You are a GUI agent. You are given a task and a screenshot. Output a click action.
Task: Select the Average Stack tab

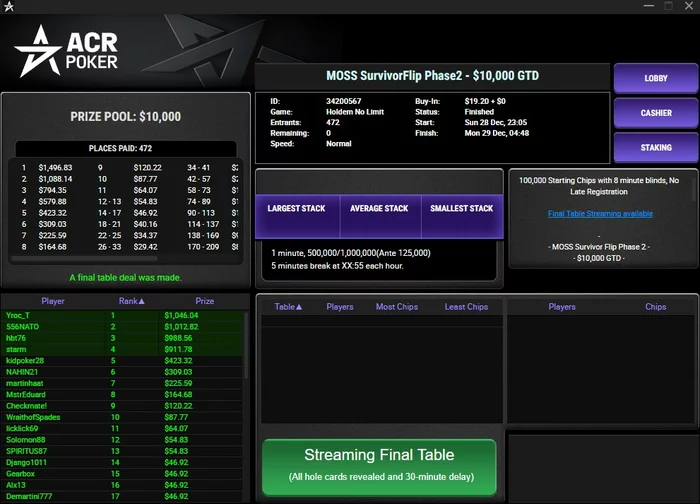click(x=380, y=216)
